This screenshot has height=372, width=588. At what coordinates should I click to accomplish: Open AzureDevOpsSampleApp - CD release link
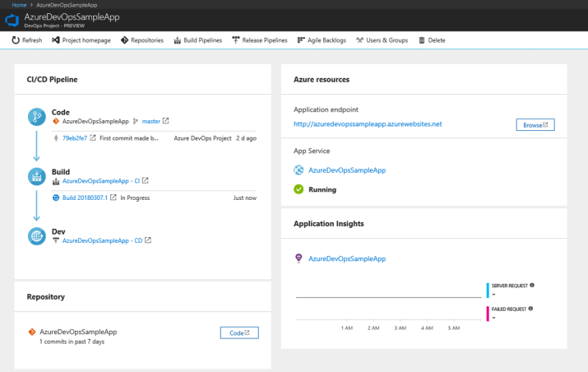click(x=102, y=240)
